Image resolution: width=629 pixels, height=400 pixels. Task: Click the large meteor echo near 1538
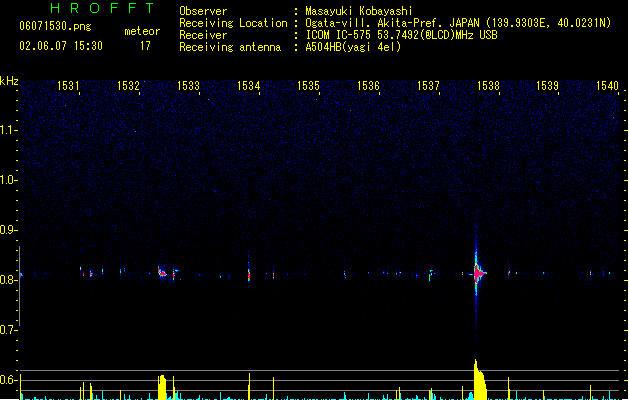point(477,273)
